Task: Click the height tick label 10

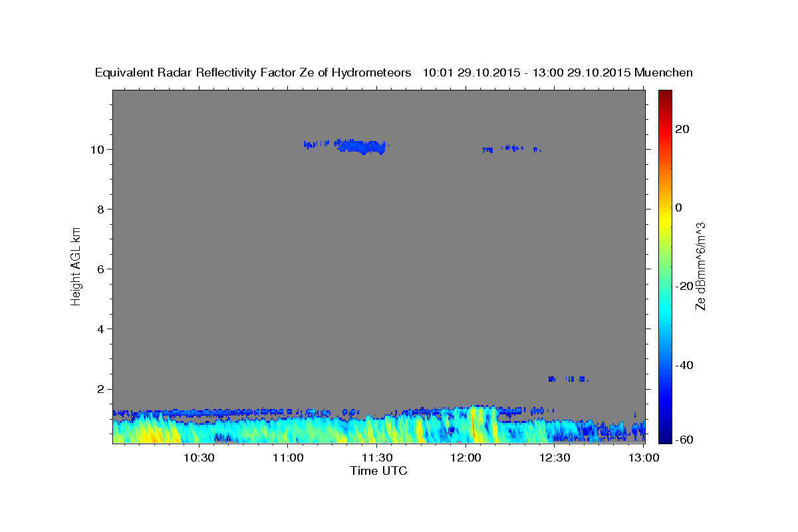Action: [x=98, y=149]
